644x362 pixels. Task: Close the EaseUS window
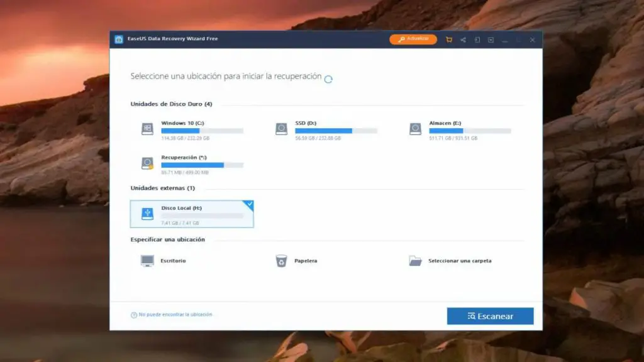532,40
